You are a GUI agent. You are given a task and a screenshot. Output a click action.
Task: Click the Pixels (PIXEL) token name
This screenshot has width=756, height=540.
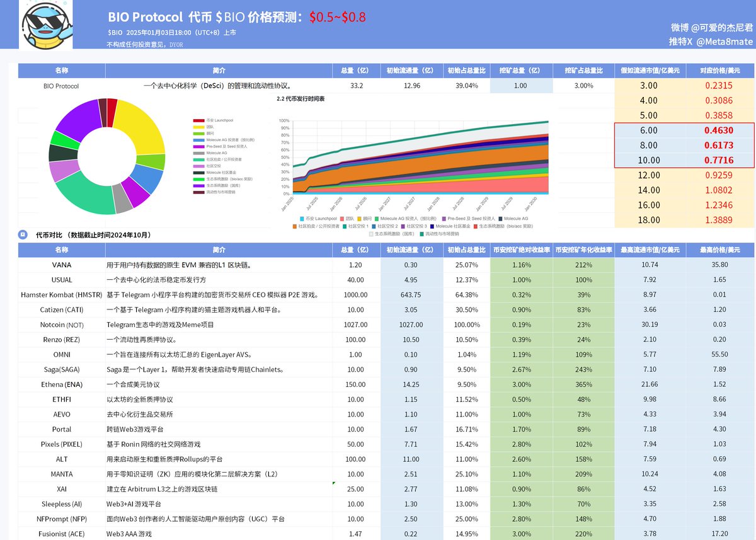[62, 444]
